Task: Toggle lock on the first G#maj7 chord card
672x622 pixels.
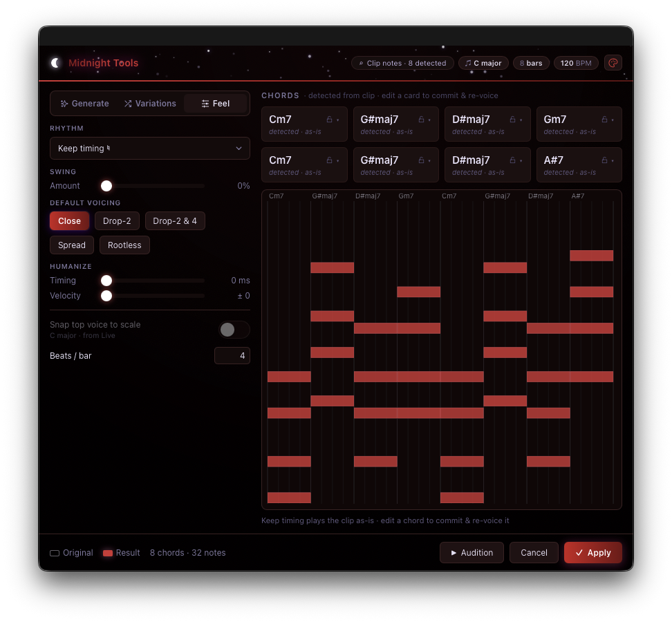Action: point(421,120)
